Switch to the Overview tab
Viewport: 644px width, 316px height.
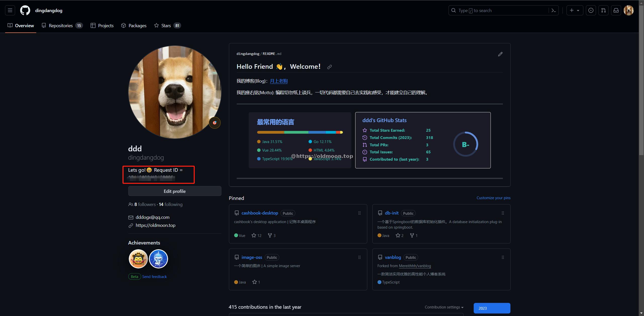tap(21, 25)
